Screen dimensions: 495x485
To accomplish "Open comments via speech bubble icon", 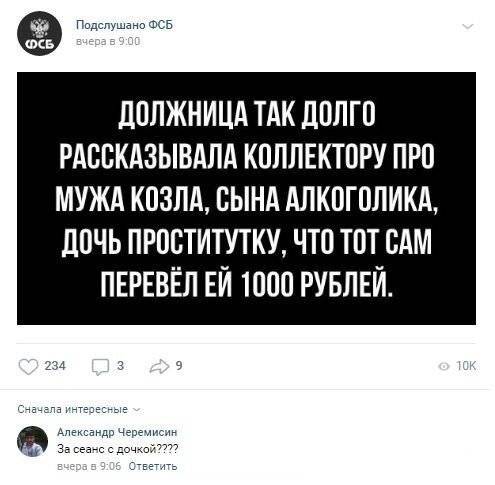I will (x=100, y=367).
